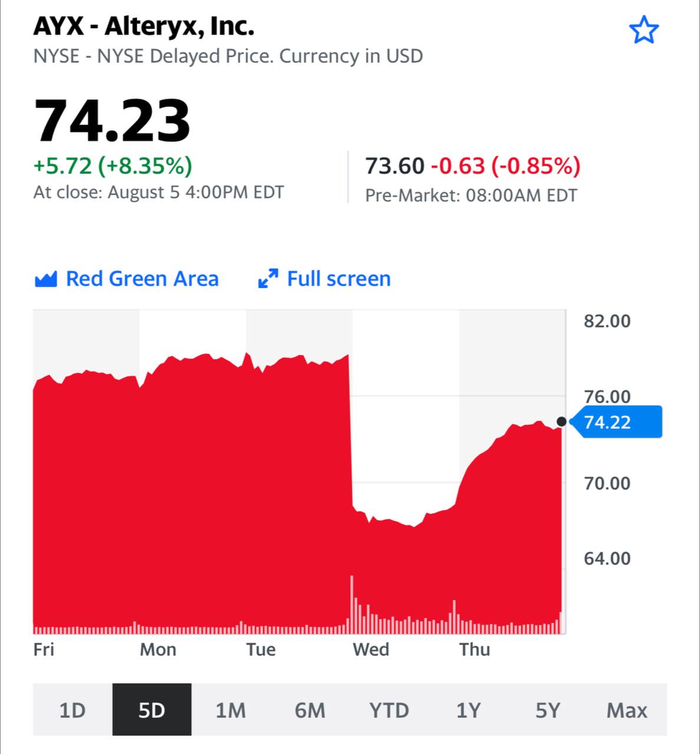Viewport: 700px width, 754px height.
Task: Click the Mon label on chart axis
Action: (158, 649)
